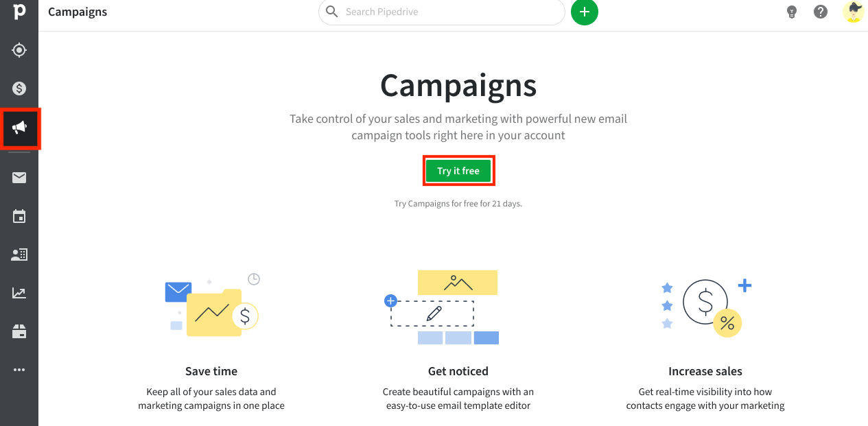Click the Search Pipedrive input field
868x426 pixels.
(412, 12)
